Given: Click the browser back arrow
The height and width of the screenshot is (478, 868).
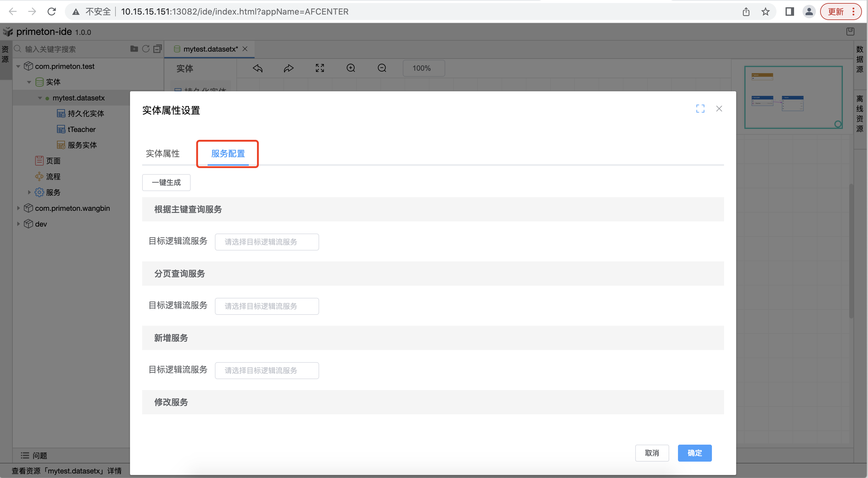Looking at the screenshot, I should point(13,12).
